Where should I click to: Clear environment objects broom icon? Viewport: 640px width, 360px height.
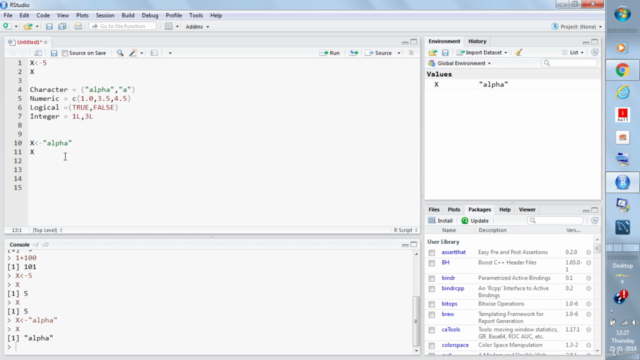pyautogui.click(x=519, y=52)
